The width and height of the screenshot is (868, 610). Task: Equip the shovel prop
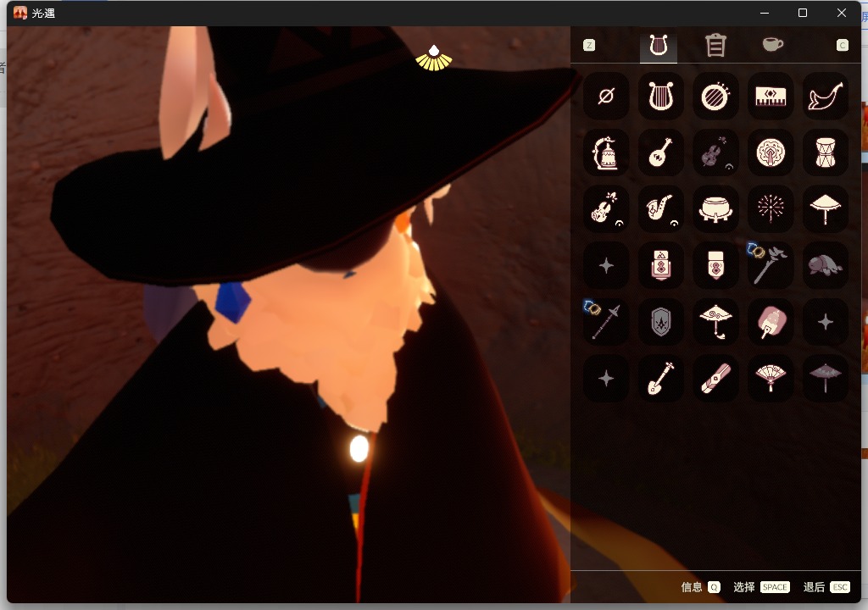[660, 379]
